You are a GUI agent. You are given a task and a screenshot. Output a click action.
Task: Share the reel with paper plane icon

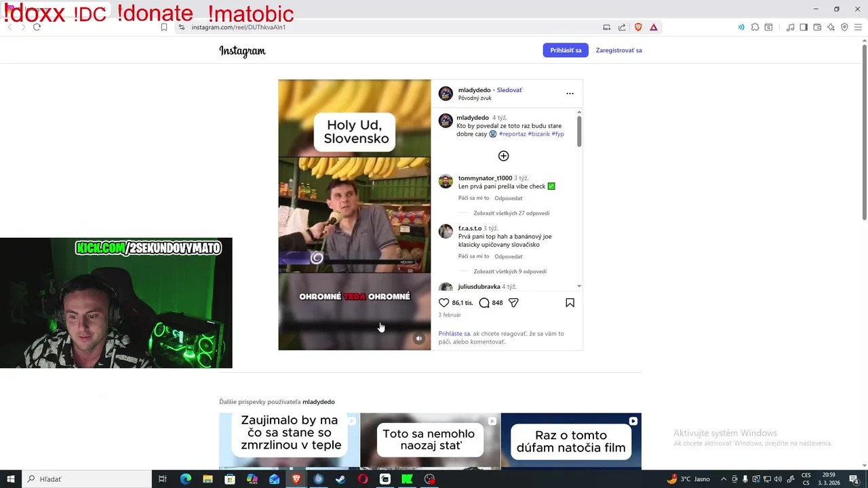click(513, 303)
